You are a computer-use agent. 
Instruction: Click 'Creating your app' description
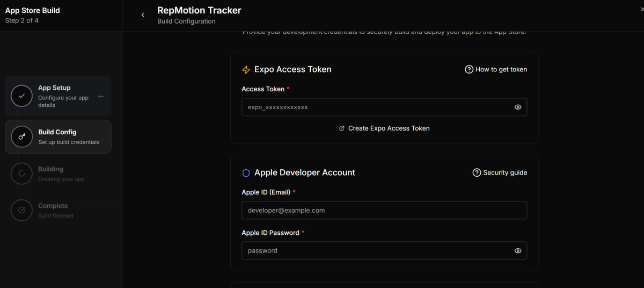tap(61, 179)
